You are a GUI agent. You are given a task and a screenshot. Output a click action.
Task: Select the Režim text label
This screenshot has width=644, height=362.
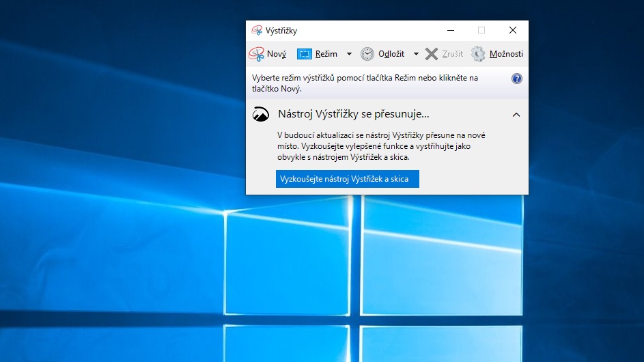tap(326, 54)
